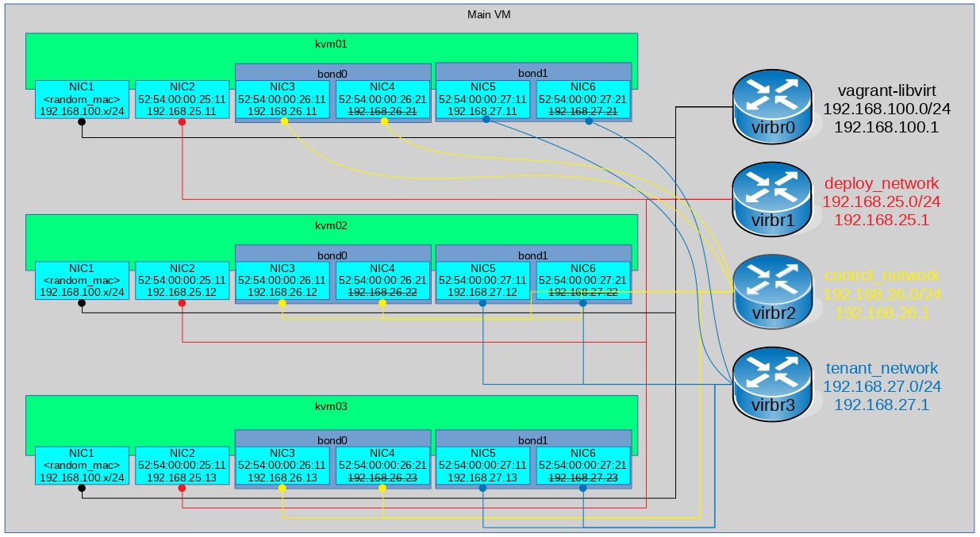Click the NIC3 box with IP 192.168.26.12
Screen dimensions: 980x537
tap(282, 281)
